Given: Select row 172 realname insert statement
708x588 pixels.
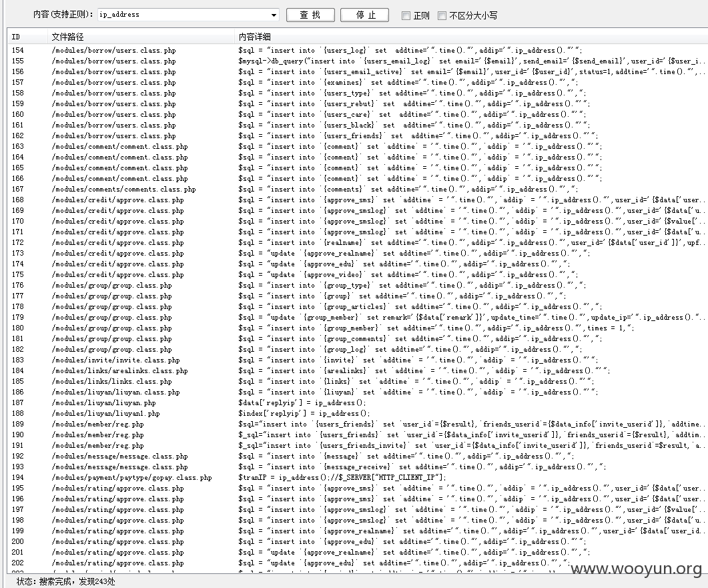Looking at the screenshot, I should 471,242.
